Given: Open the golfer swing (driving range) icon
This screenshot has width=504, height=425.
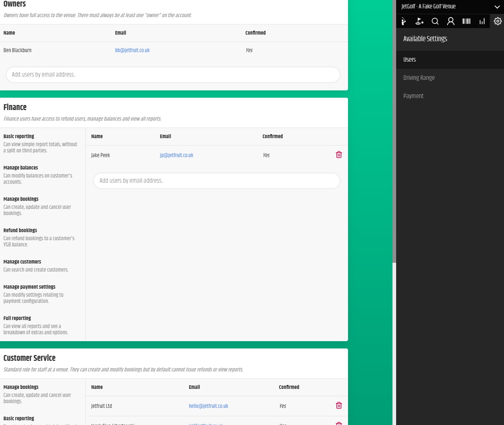Looking at the screenshot, I should (404, 21).
